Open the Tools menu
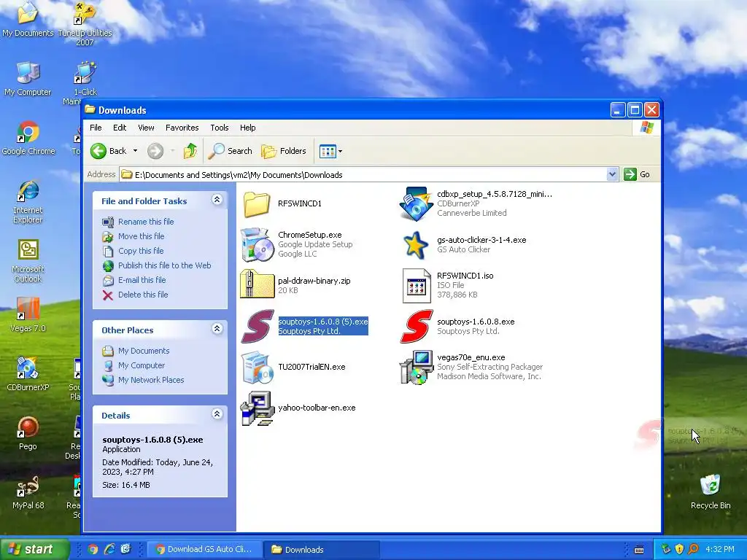Image resolution: width=747 pixels, height=560 pixels. point(220,128)
